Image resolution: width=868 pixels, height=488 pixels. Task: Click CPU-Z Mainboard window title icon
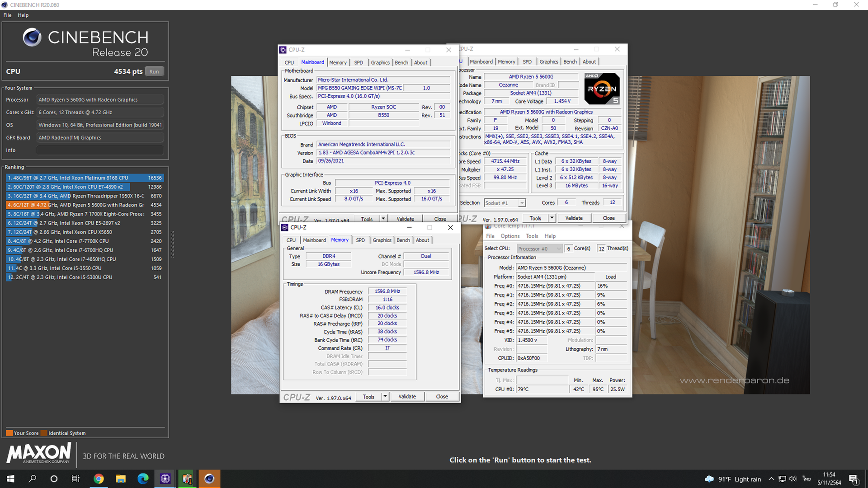click(x=283, y=50)
